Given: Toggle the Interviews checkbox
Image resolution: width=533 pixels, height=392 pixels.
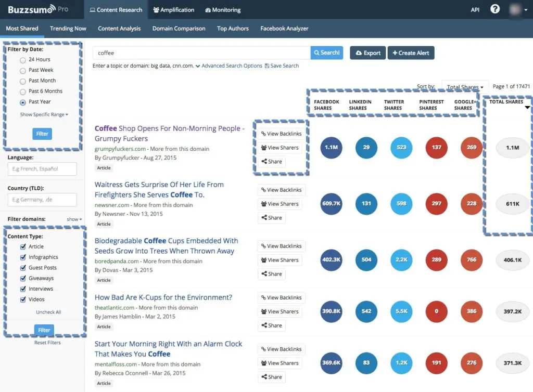Looking at the screenshot, I should [x=23, y=289].
